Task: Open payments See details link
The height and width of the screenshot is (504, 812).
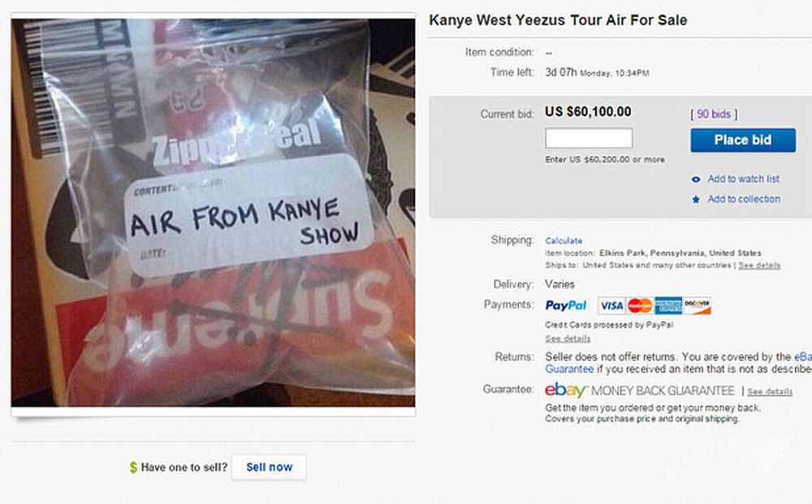Action: [x=568, y=338]
